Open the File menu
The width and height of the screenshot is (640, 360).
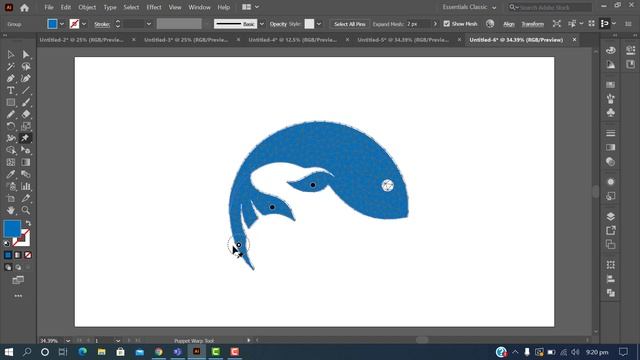coord(49,7)
